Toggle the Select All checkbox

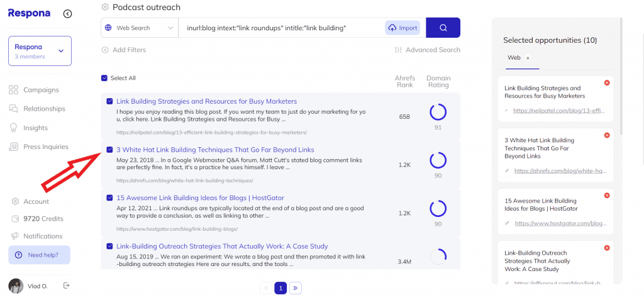(104, 78)
